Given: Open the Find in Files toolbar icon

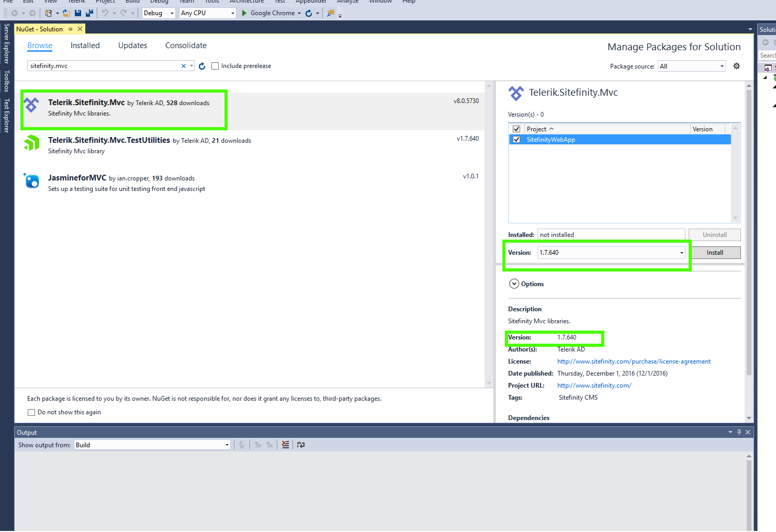Looking at the screenshot, I should (330, 13).
